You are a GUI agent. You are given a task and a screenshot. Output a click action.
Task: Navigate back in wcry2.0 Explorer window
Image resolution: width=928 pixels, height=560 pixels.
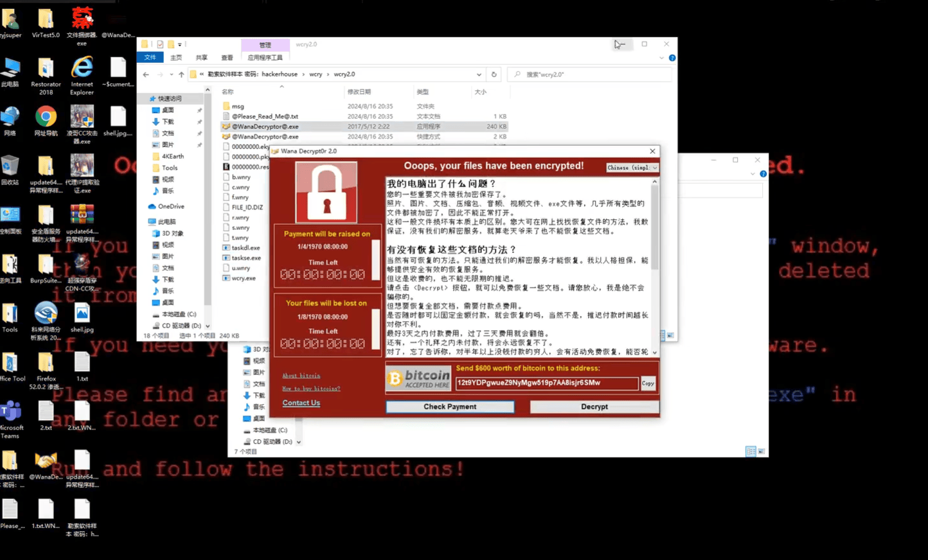[146, 74]
